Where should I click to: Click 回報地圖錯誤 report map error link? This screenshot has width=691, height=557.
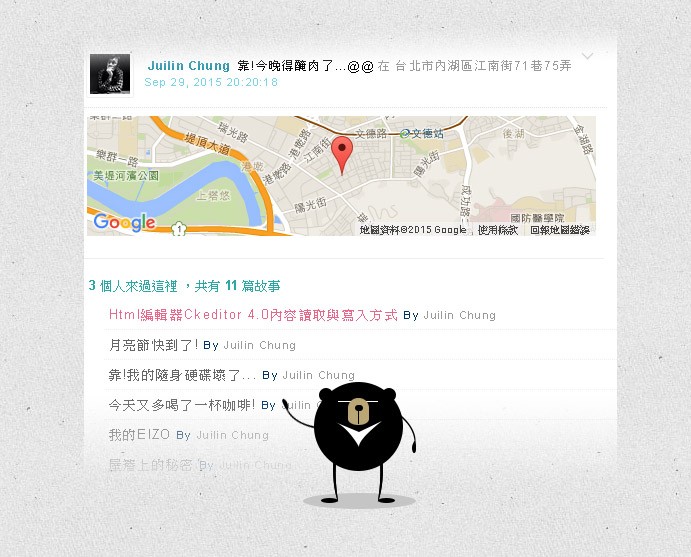(x=560, y=230)
